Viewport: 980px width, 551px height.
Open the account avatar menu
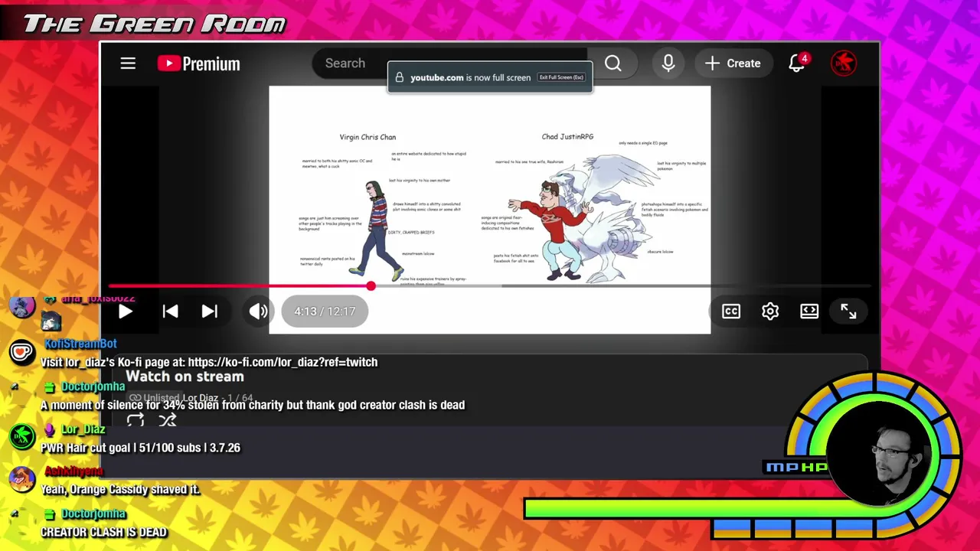click(x=844, y=64)
